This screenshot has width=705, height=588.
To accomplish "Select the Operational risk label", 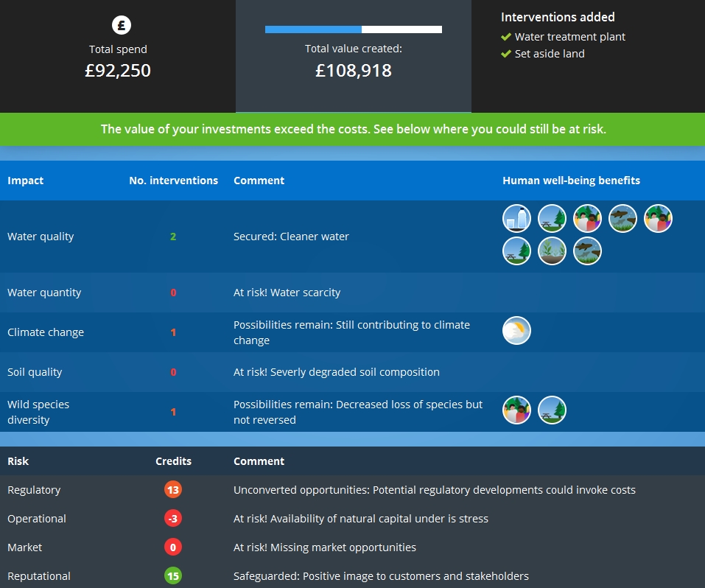I will pyautogui.click(x=36, y=519).
